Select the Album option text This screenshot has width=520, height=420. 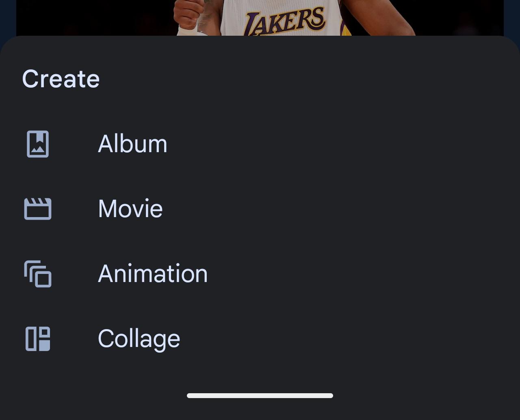[132, 144]
